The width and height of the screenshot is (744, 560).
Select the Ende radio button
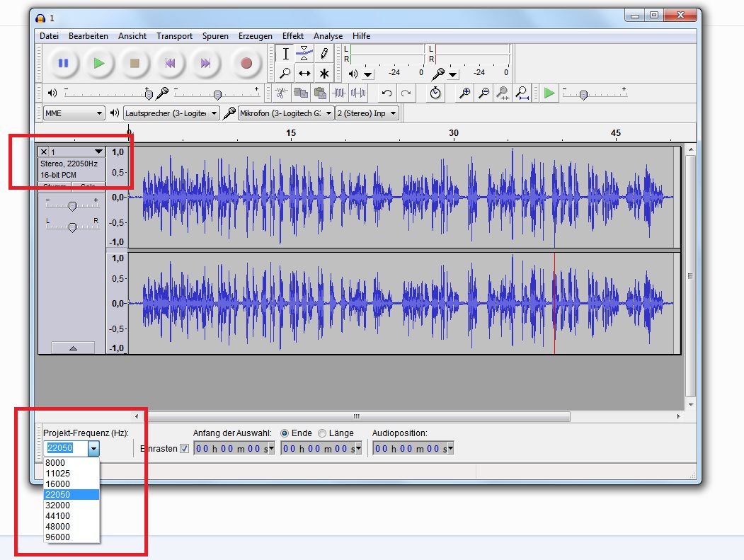click(x=285, y=433)
